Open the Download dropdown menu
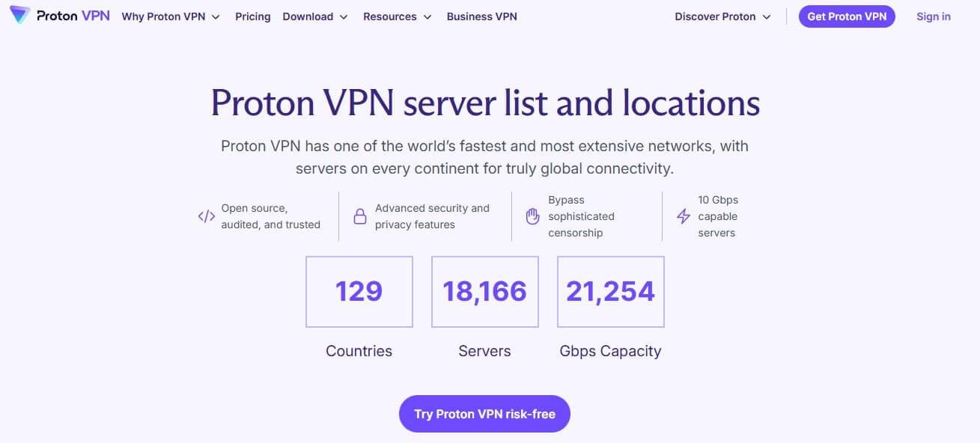 click(314, 16)
